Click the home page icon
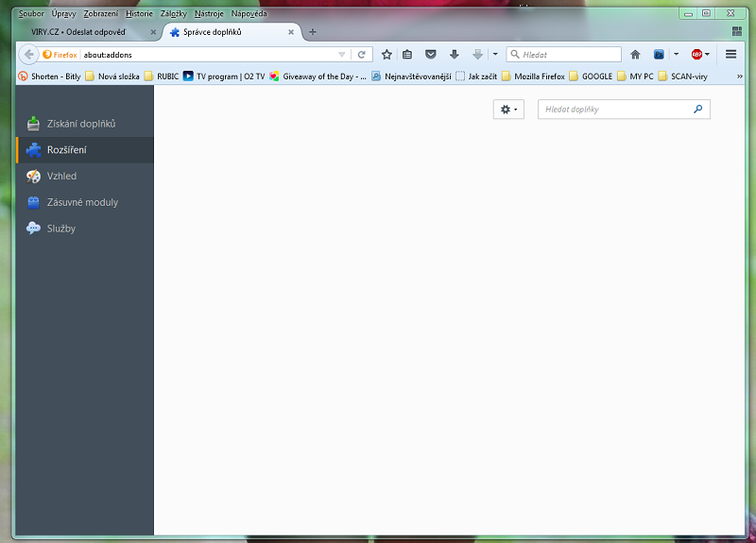 [635, 55]
